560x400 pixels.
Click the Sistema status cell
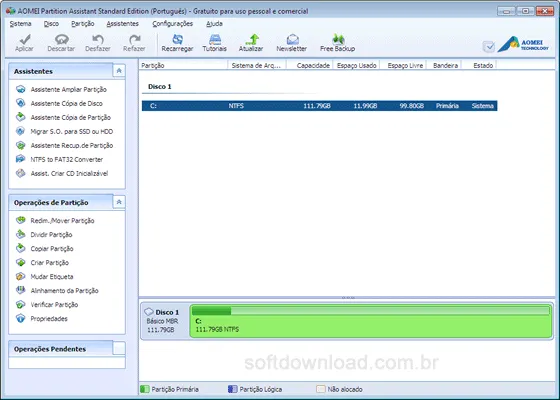click(x=482, y=106)
